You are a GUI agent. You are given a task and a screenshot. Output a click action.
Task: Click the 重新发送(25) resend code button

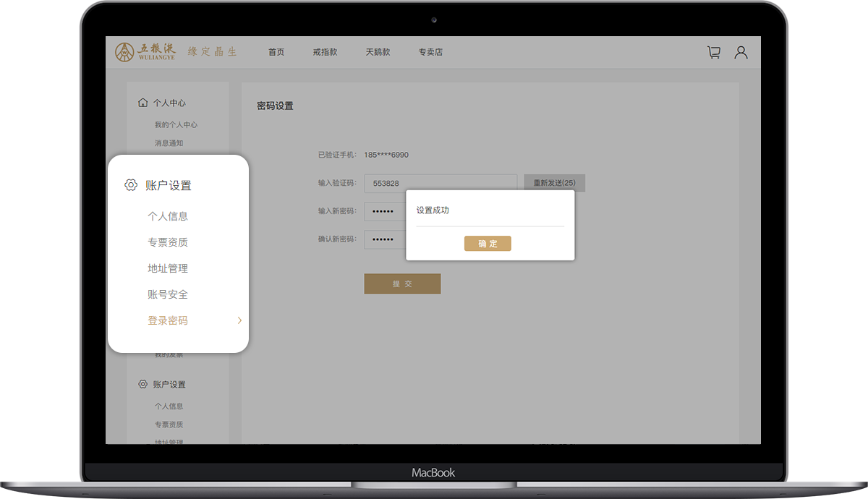point(555,183)
